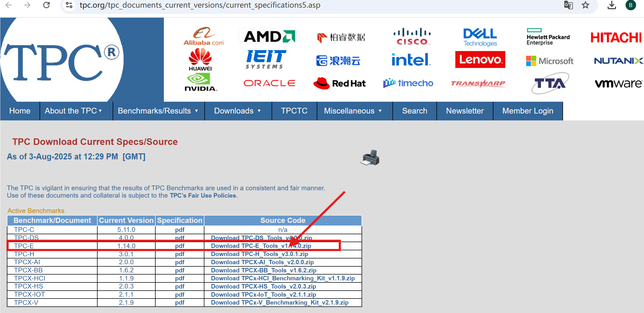Open Google Translate in the address bar

[569, 5]
